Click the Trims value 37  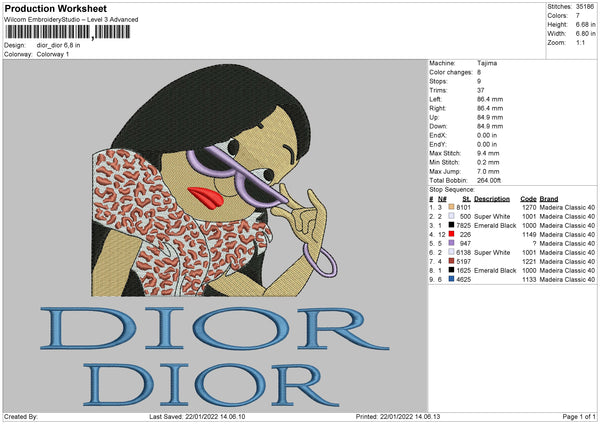click(x=481, y=90)
